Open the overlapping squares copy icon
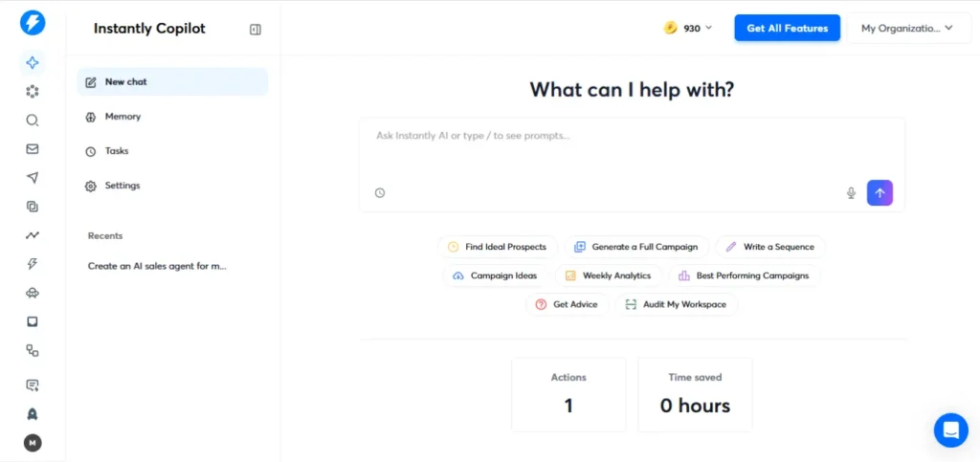The image size is (980, 462). [33, 207]
